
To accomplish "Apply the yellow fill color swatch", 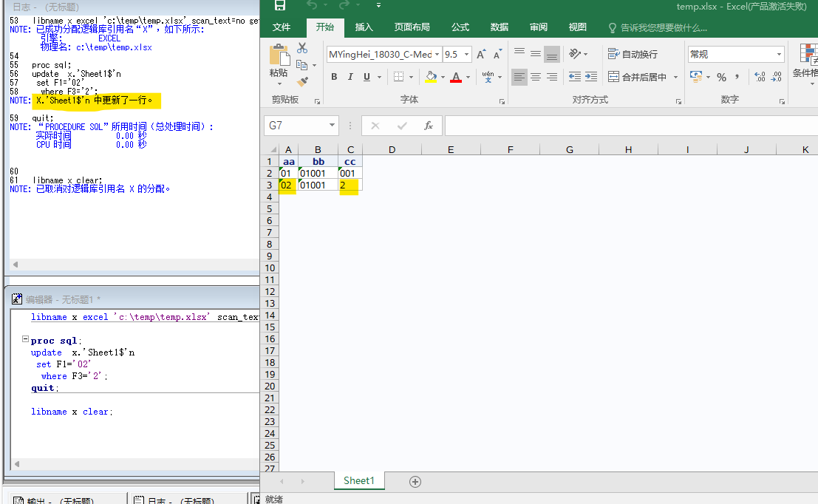I will point(431,77).
